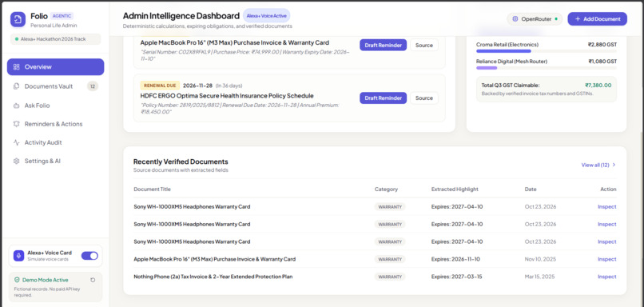
Task: Click the green OpenRouter status dot
Action: click(556, 19)
